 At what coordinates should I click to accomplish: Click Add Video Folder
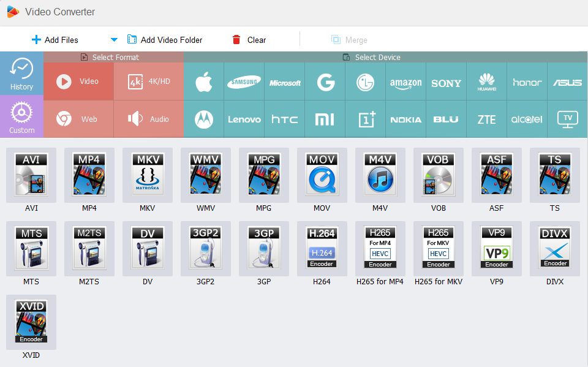point(165,40)
